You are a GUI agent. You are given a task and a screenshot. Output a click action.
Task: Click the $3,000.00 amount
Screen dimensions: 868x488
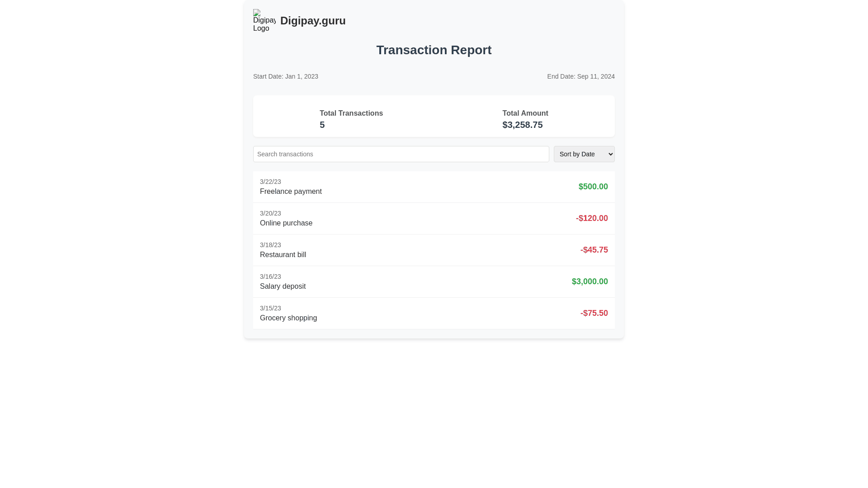[590, 282]
